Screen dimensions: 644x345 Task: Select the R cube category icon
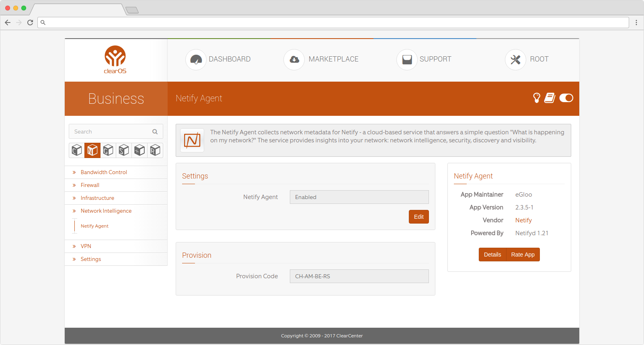point(155,150)
